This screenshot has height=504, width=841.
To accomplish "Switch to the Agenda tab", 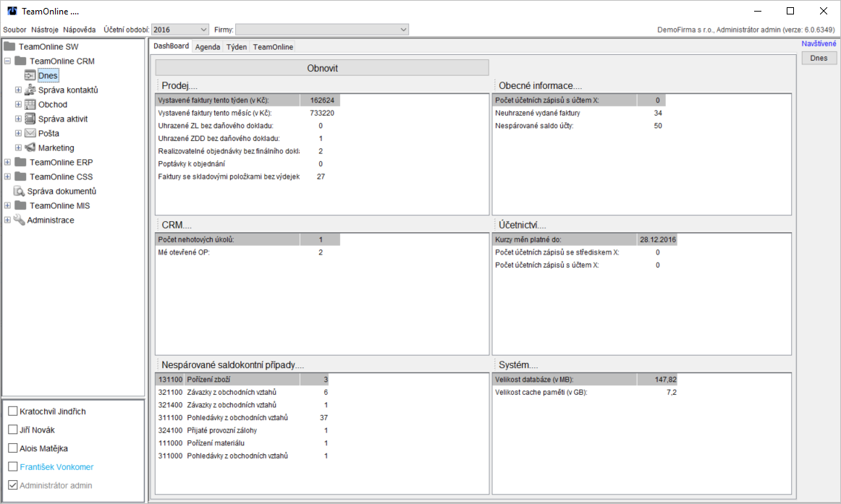I will coord(208,46).
